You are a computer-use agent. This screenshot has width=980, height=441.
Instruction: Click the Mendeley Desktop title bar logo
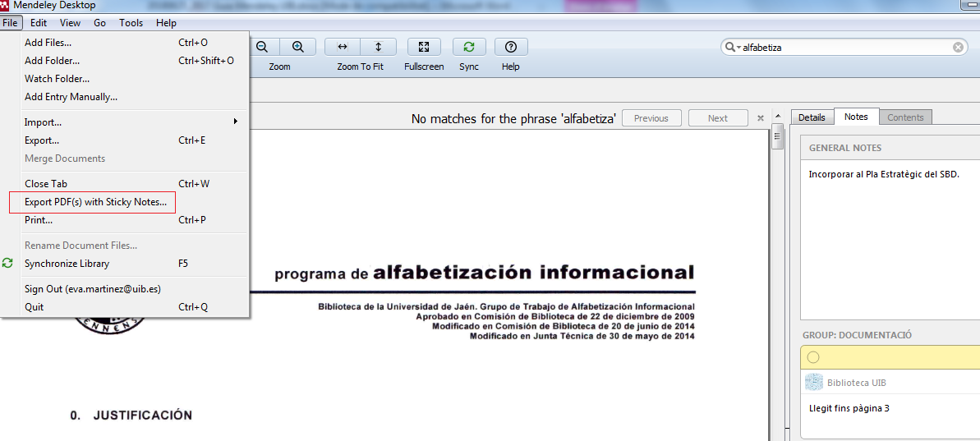click(x=6, y=5)
